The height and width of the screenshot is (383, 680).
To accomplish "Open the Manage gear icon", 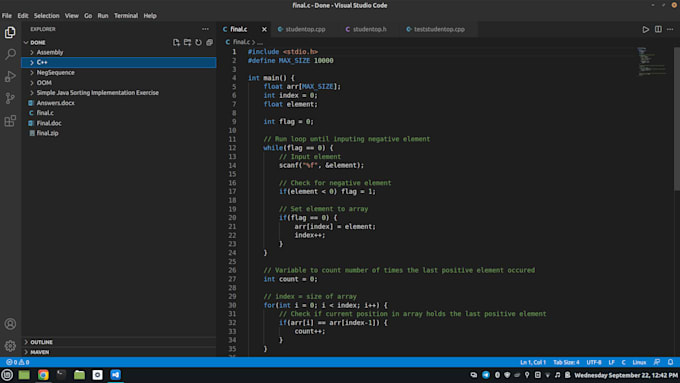I will click(10, 346).
